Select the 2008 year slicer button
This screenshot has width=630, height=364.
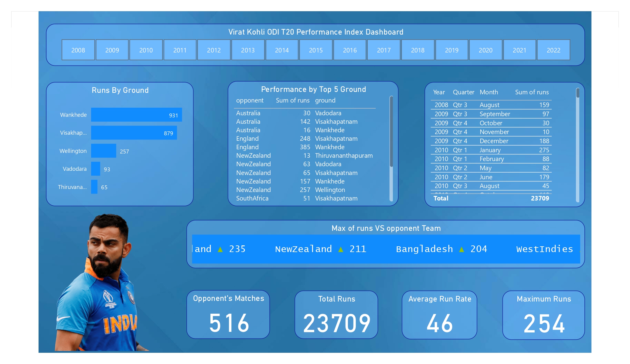(x=78, y=50)
